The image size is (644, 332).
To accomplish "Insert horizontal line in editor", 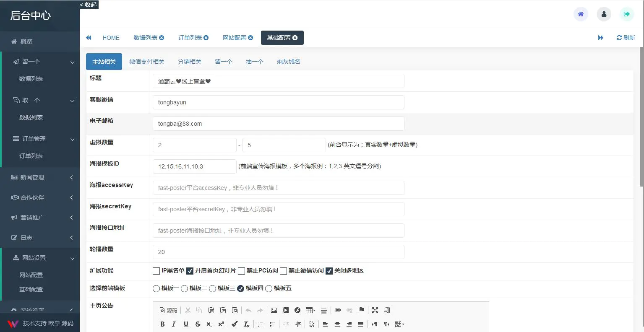I will click(324, 310).
